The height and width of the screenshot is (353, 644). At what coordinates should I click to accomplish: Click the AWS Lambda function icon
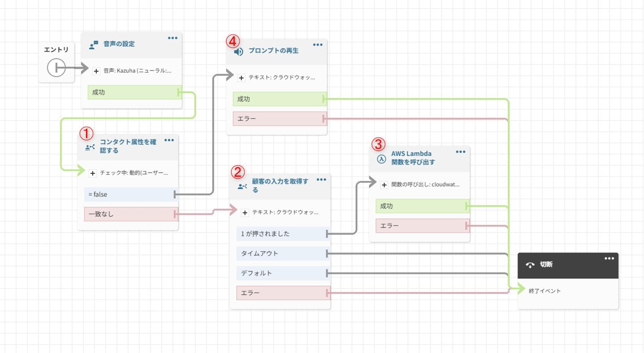point(381,159)
